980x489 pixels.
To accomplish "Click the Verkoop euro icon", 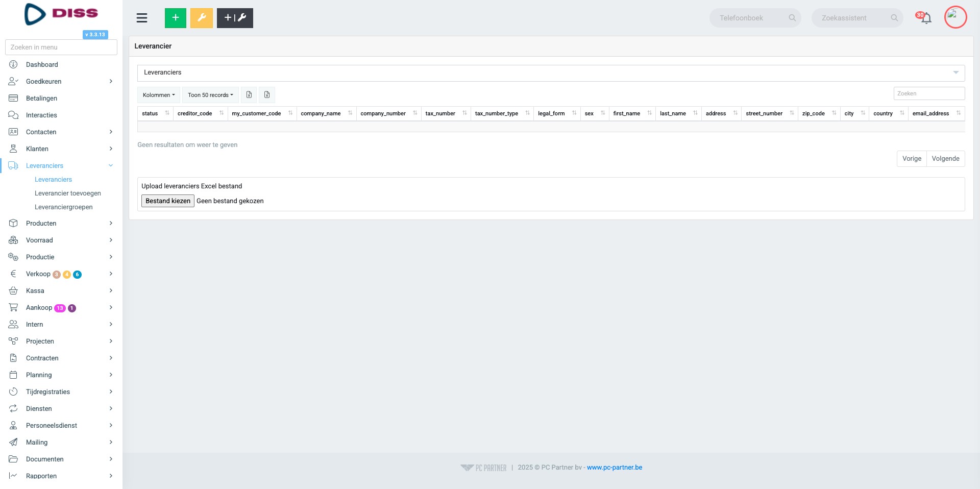I will 13,274.
